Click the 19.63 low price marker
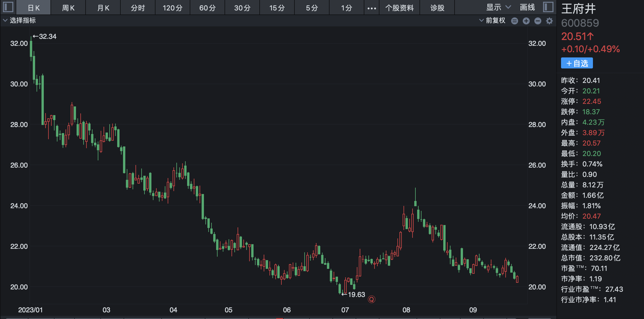The height and width of the screenshot is (319, 644). pos(353,295)
